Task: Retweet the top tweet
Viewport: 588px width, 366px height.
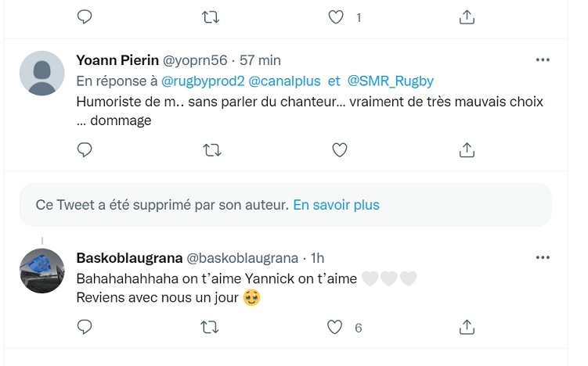Action: [x=211, y=16]
